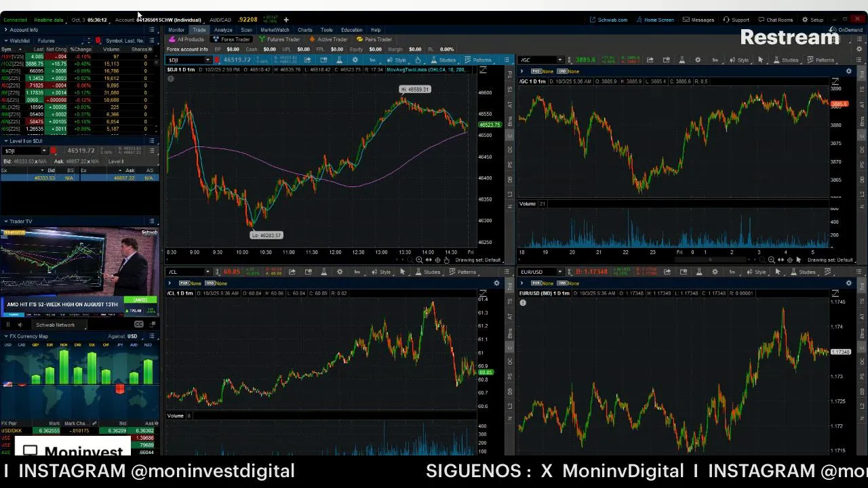Open Patterns on the $DJI chart

[x=479, y=60]
